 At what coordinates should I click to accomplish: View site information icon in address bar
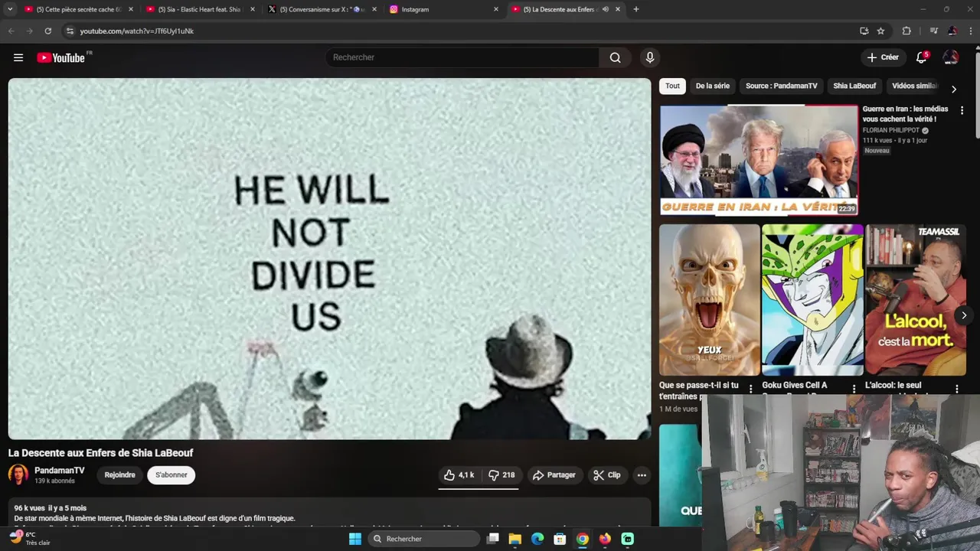tap(70, 31)
